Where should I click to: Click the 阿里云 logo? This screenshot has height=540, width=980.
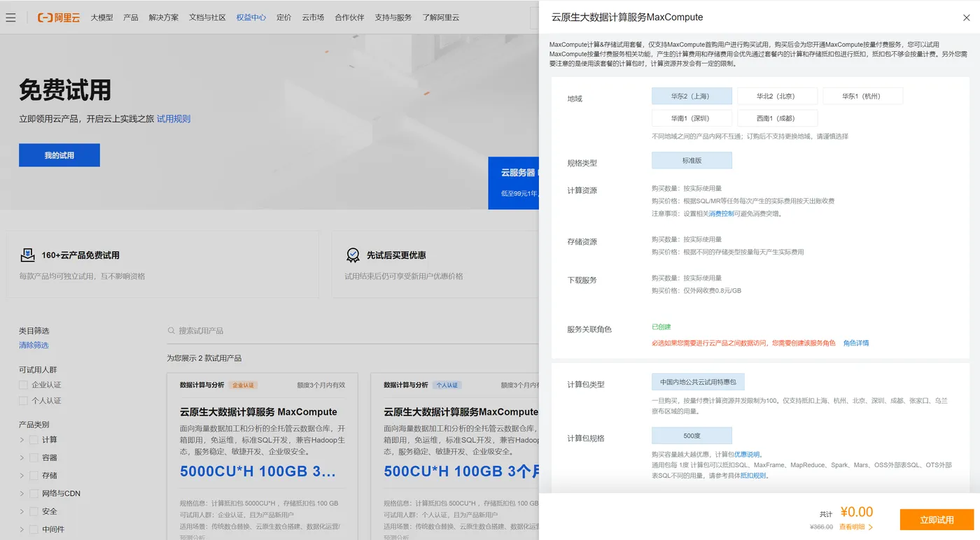[59, 17]
